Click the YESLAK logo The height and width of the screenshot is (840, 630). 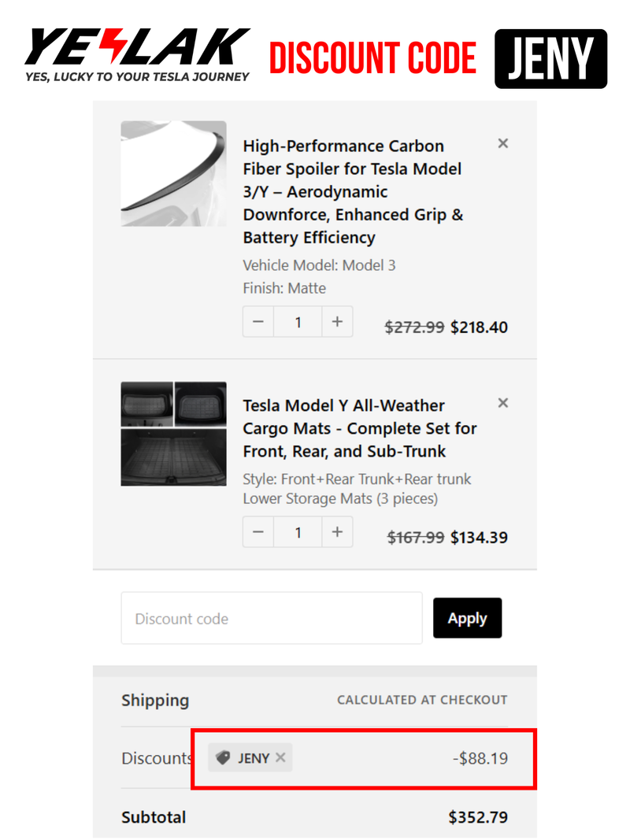[x=138, y=54]
